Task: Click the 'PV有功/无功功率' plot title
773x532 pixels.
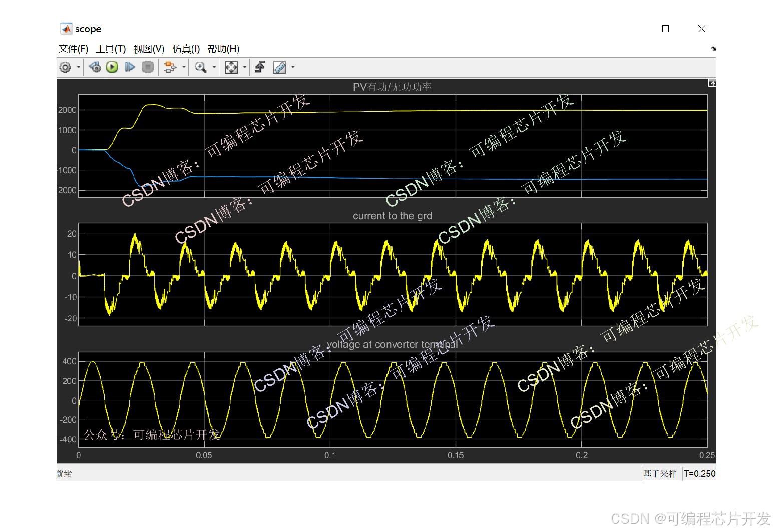Action: click(x=392, y=87)
